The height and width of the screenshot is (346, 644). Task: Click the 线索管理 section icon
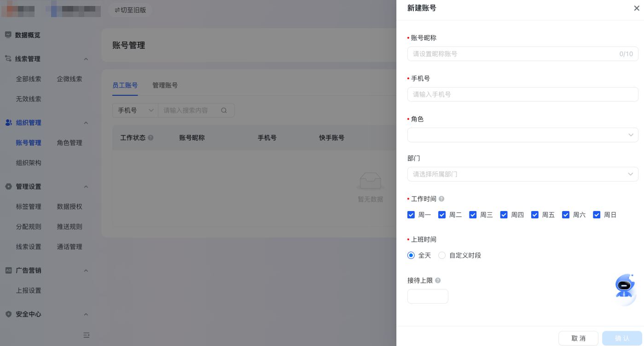click(7, 59)
